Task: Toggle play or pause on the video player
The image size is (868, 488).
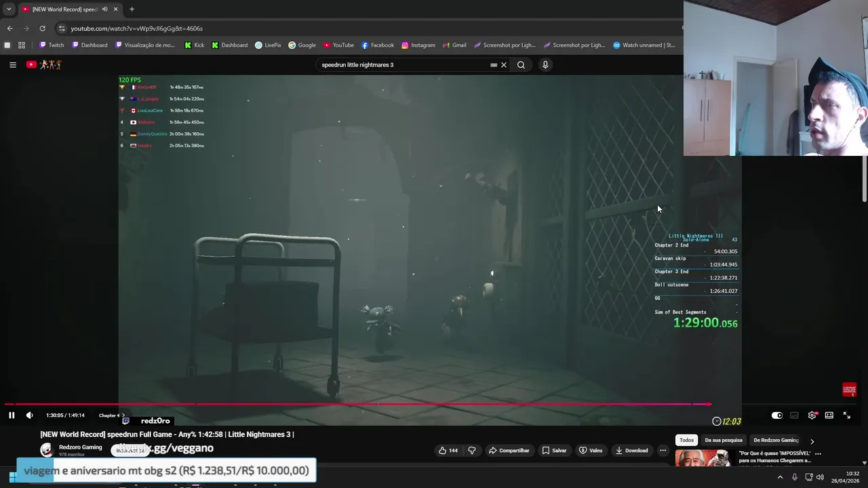Action: click(x=12, y=415)
